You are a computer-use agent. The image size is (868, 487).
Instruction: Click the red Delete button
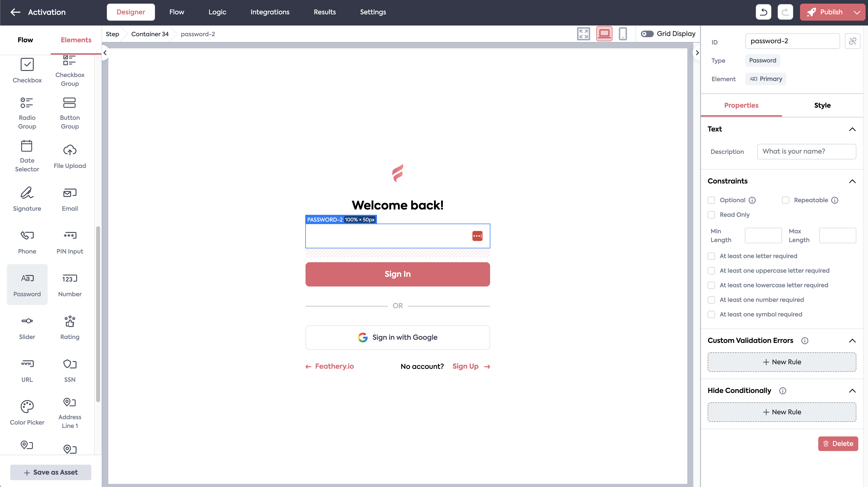coord(838,444)
